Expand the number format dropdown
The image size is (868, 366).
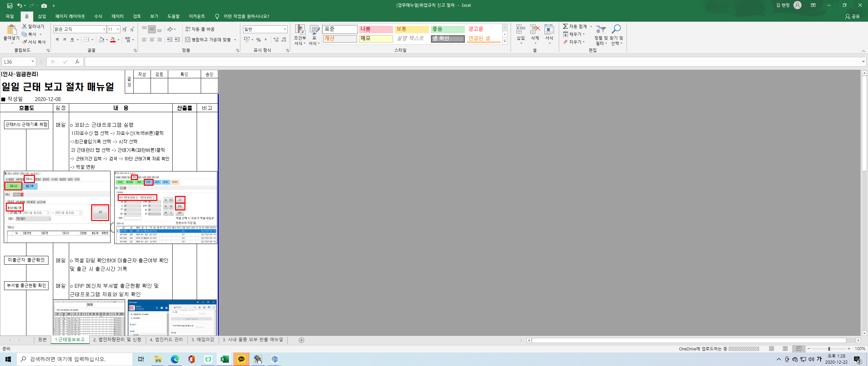(285, 29)
